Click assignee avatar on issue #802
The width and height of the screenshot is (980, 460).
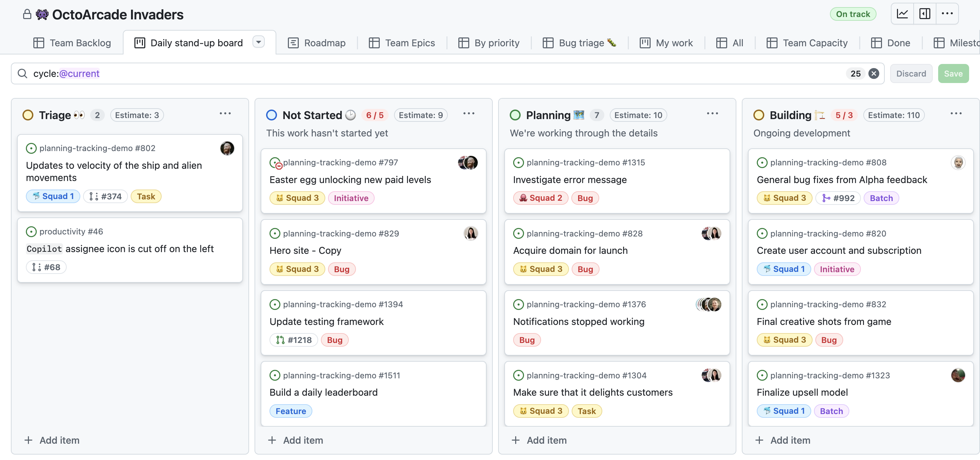point(227,148)
